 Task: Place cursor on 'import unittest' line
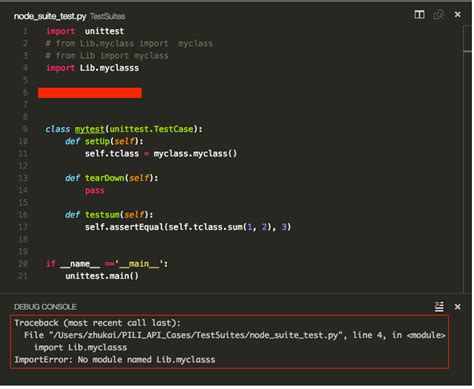pyautogui.click(x=85, y=31)
